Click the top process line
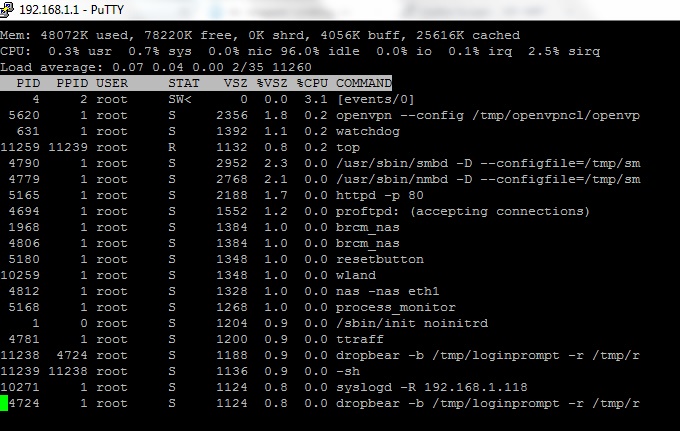The width and height of the screenshot is (680, 431). tap(180, 147)
